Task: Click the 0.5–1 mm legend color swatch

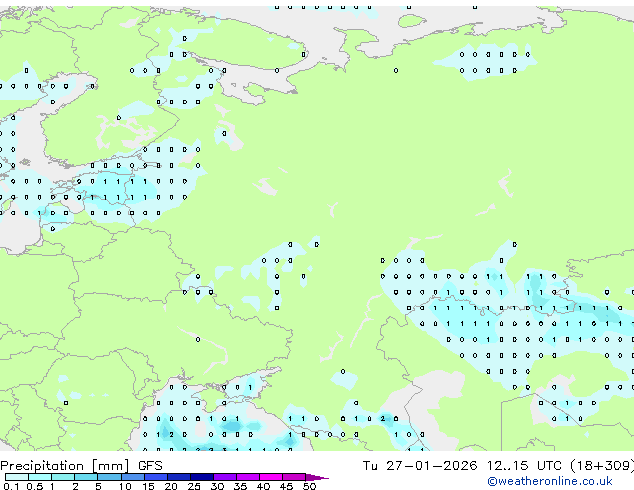Action: [40, 477]
